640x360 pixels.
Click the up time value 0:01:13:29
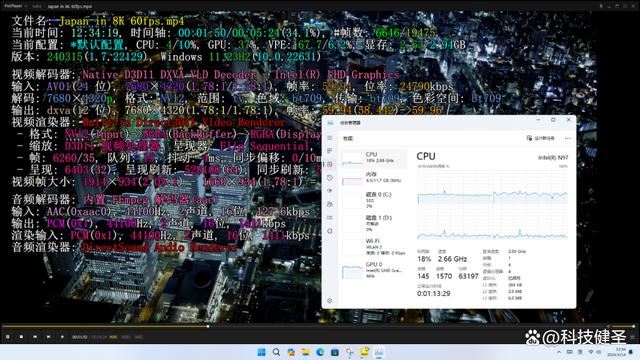(433, 293)
